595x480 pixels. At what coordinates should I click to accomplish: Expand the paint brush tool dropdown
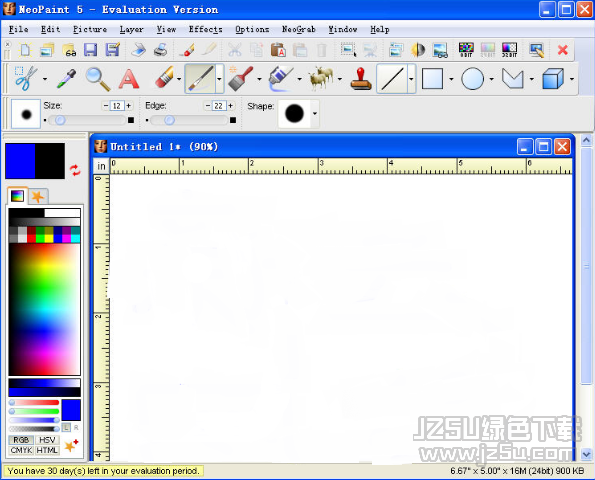(x=219, y=79)
